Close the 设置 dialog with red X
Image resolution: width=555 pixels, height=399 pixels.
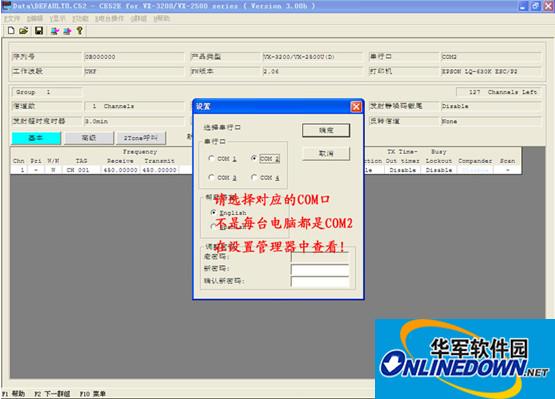click(x=356, y=106)
